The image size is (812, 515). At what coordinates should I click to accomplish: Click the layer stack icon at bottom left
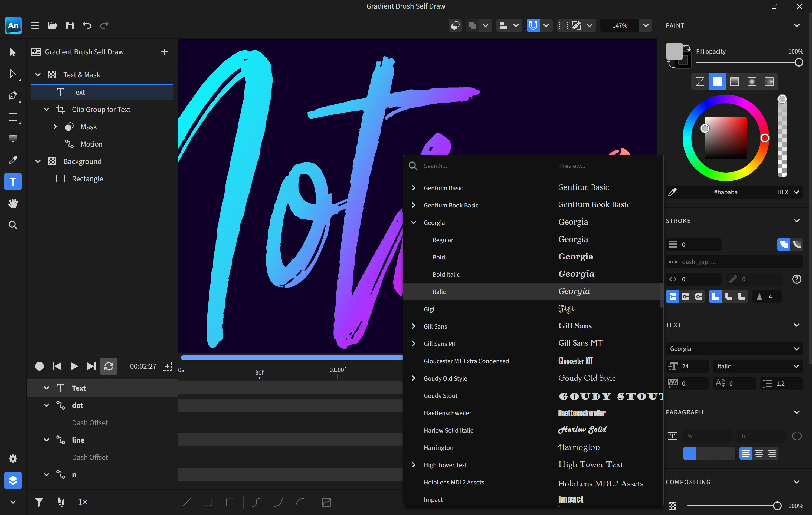(x=13, y=480)
